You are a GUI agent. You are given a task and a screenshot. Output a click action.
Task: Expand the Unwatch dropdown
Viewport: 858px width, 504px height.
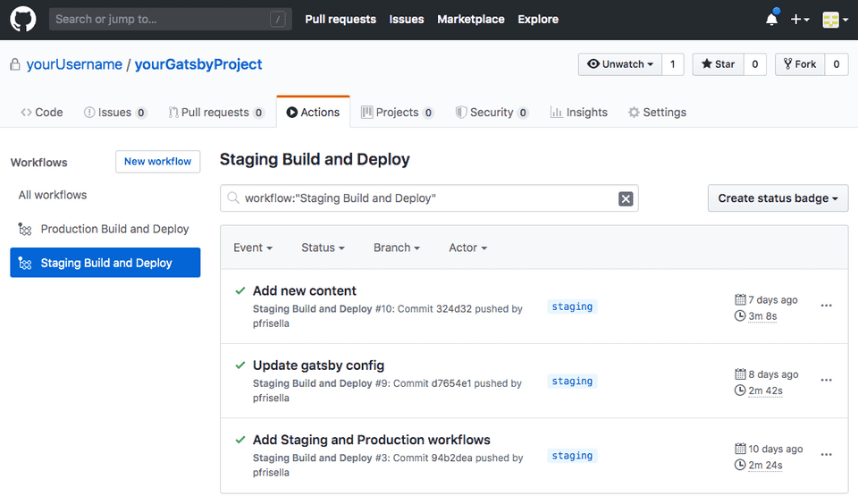tap(620, 64)
